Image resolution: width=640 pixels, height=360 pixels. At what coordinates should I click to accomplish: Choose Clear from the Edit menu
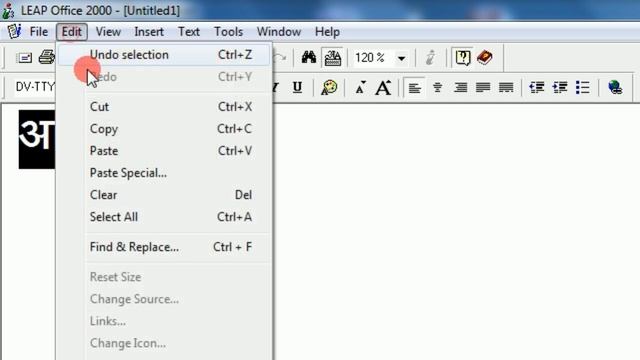click(x=164, y=195)
